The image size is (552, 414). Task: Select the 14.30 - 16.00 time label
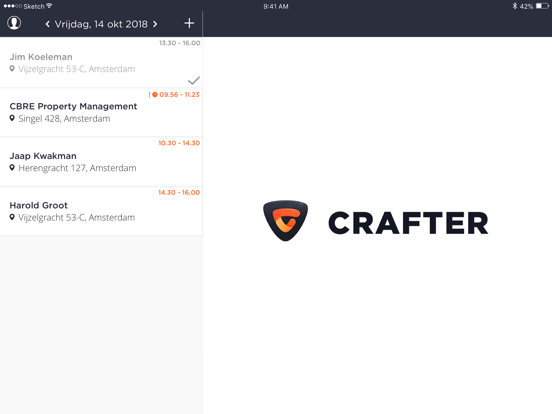pos(179,193)
